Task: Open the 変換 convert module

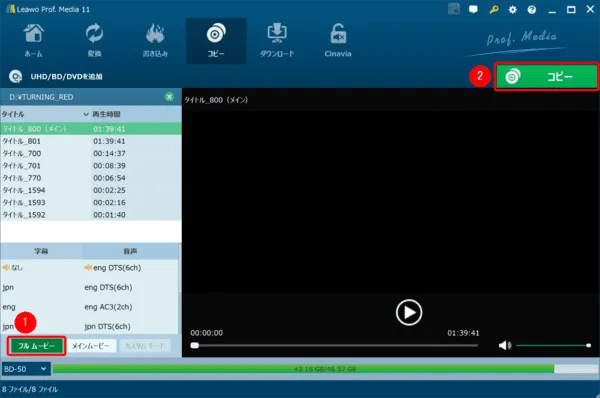Action: pos(94,41)
